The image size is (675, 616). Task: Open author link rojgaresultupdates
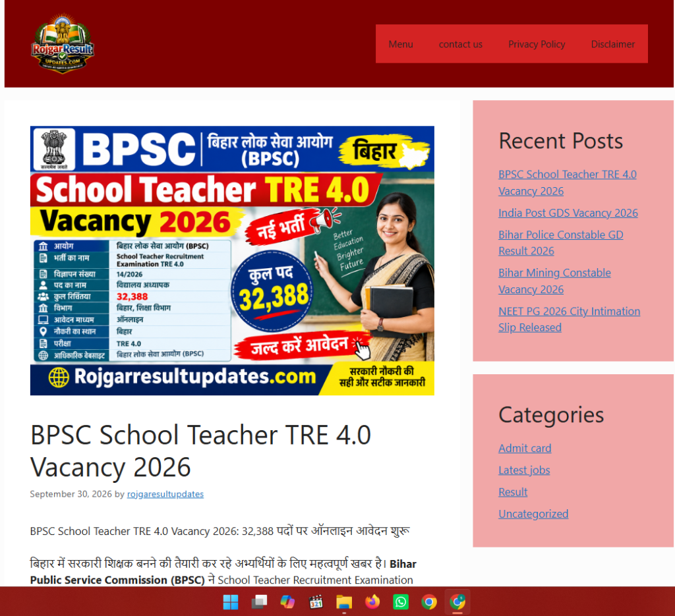tap(165, 494)
